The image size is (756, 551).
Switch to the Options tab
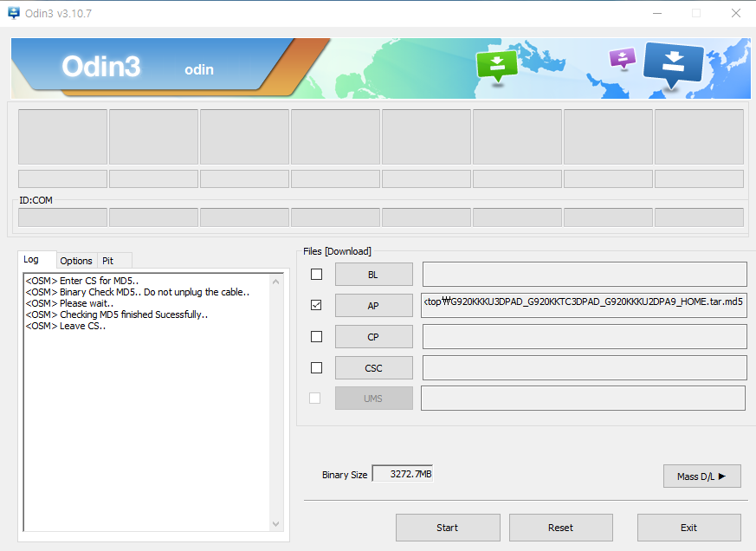pos(76,261)
